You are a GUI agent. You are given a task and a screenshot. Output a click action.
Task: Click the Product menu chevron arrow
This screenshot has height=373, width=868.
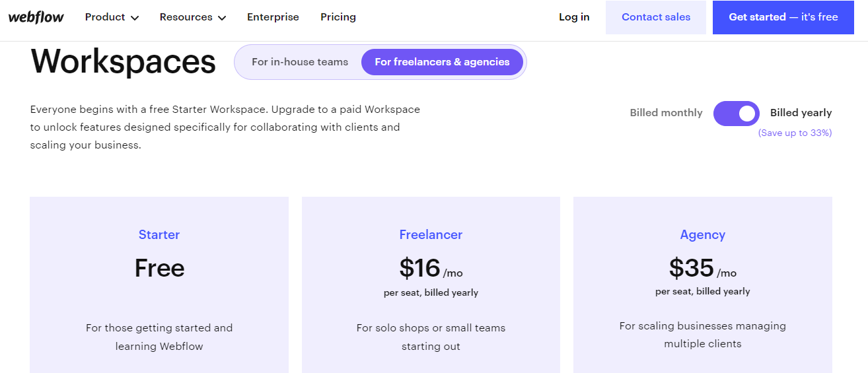[135, 18]
